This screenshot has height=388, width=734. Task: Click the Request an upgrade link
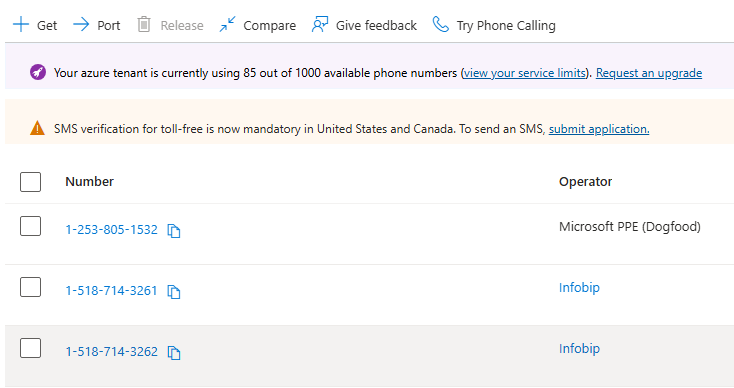click(649, 73)
